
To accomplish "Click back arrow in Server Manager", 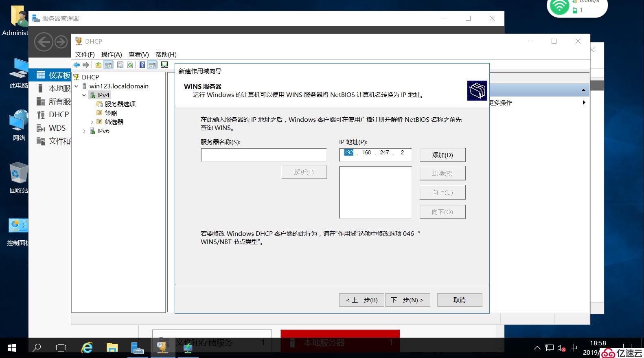I will coord(44,42).
